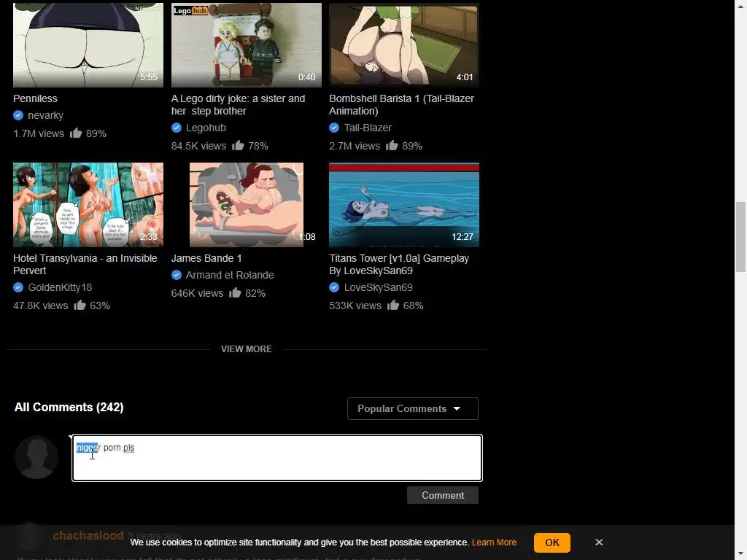Click thumbs-up icon next to 84.5K views
The width and height of the screenshot is (747, 560).
pyautogui.click(x=238, y=145)
